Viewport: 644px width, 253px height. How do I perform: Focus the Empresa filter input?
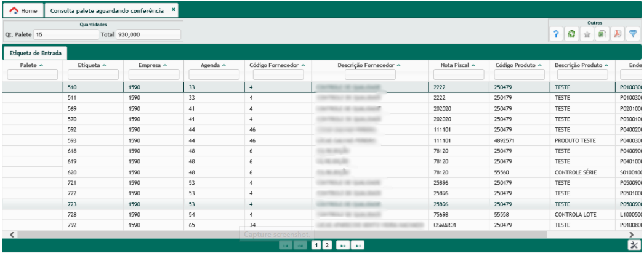pyautogui.click(x=154, y=74)
